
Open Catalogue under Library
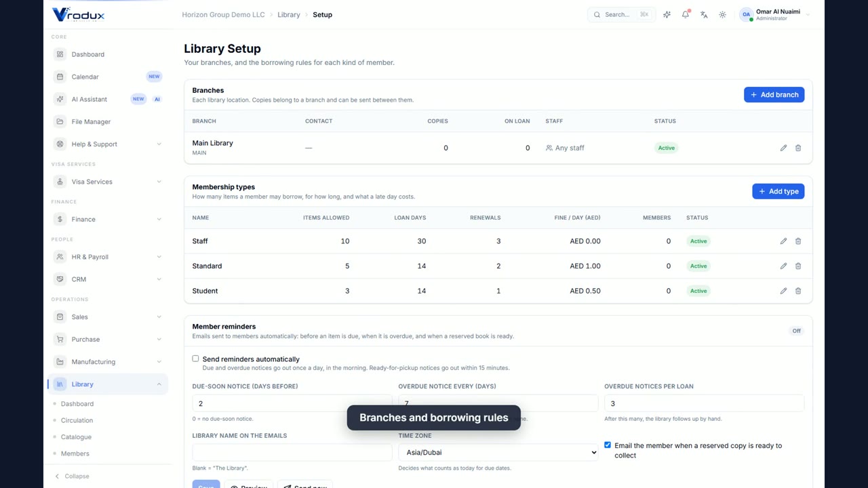(76, 437)
